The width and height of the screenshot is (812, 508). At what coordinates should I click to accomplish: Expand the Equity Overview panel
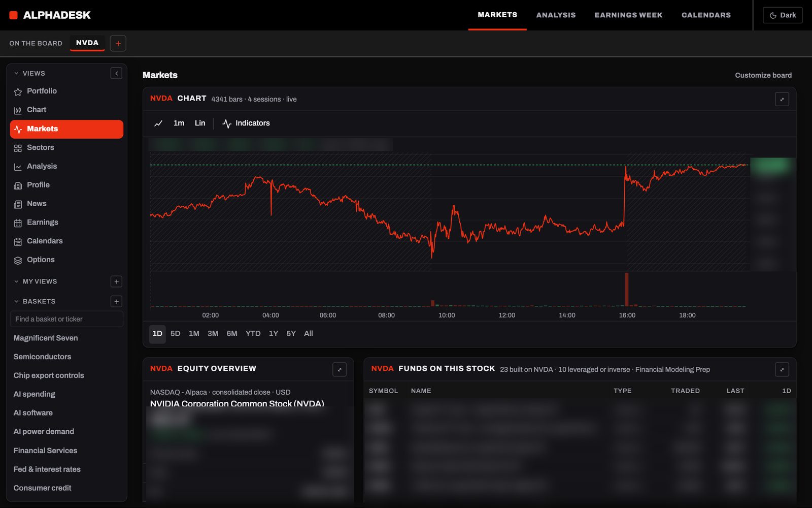340,369
